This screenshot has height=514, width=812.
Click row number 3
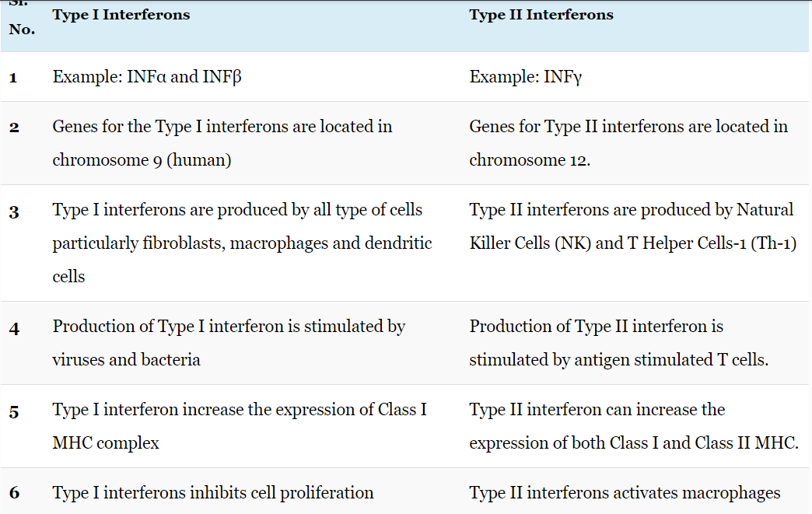click(x=15, y=212)
